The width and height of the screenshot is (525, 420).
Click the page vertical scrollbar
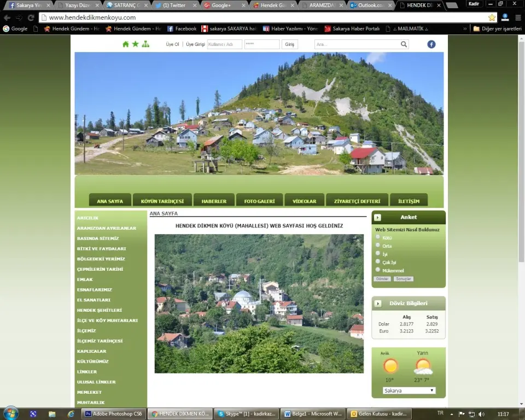[521, 151]
